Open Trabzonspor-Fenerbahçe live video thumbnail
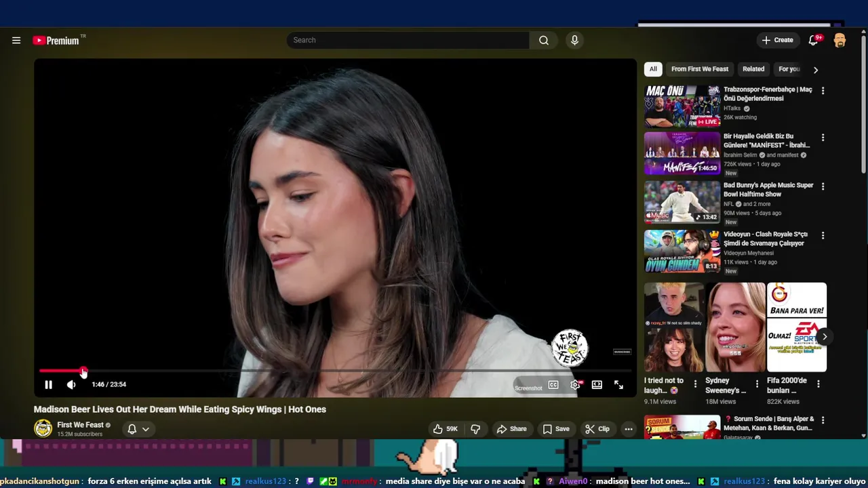This screenshot has width=868, height=488. coord(682,106)
